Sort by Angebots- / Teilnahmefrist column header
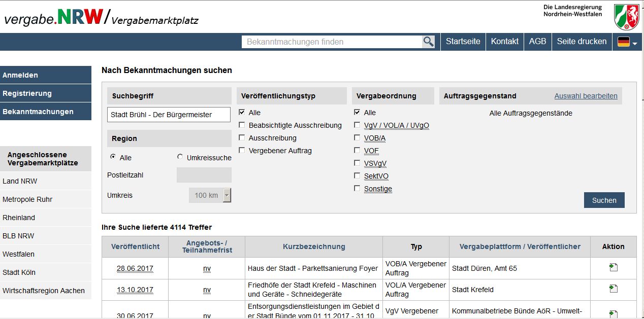The width and height of the screenshot is (644, 319). coord(207,246)
